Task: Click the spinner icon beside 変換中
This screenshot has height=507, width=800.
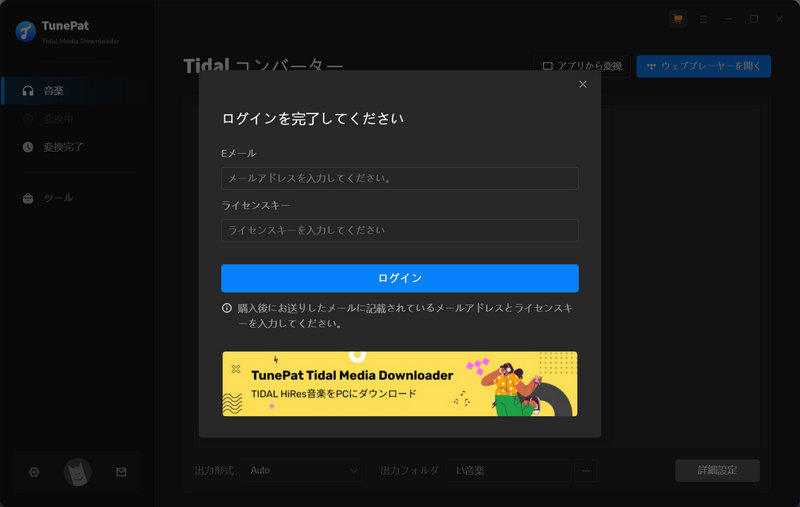Action: [x=28, y=119]
